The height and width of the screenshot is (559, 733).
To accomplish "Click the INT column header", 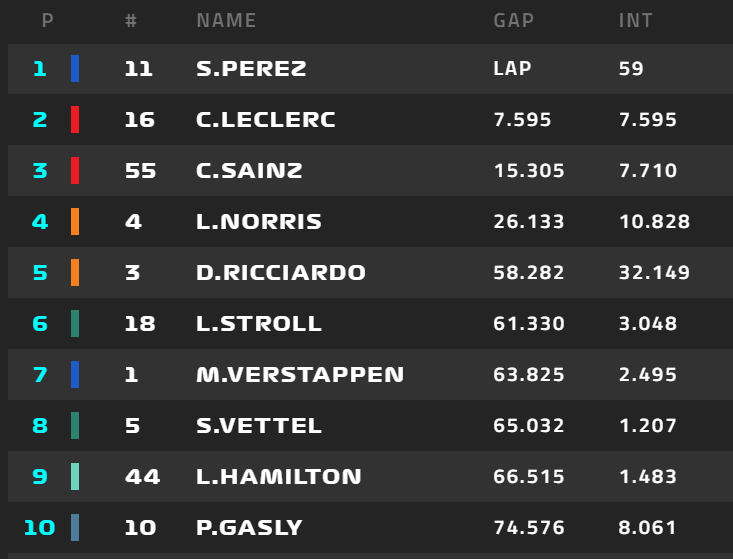I will 635,21.
